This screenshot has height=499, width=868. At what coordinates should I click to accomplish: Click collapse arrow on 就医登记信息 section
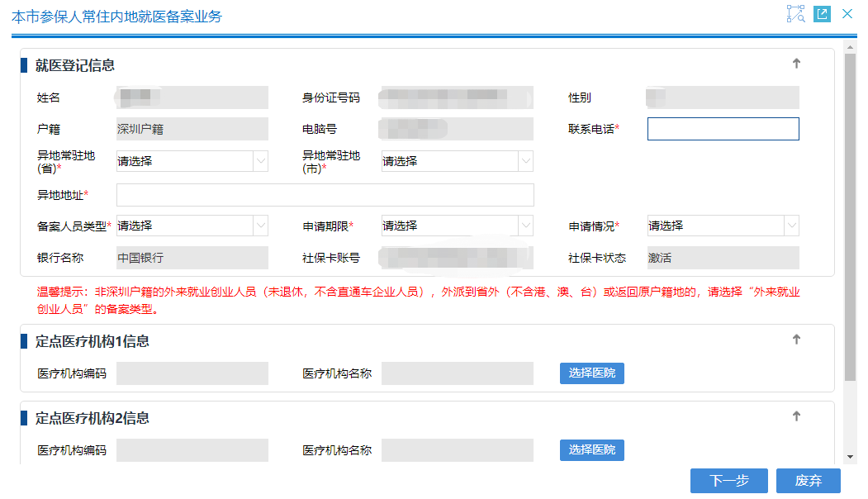(x=796, y=62)
